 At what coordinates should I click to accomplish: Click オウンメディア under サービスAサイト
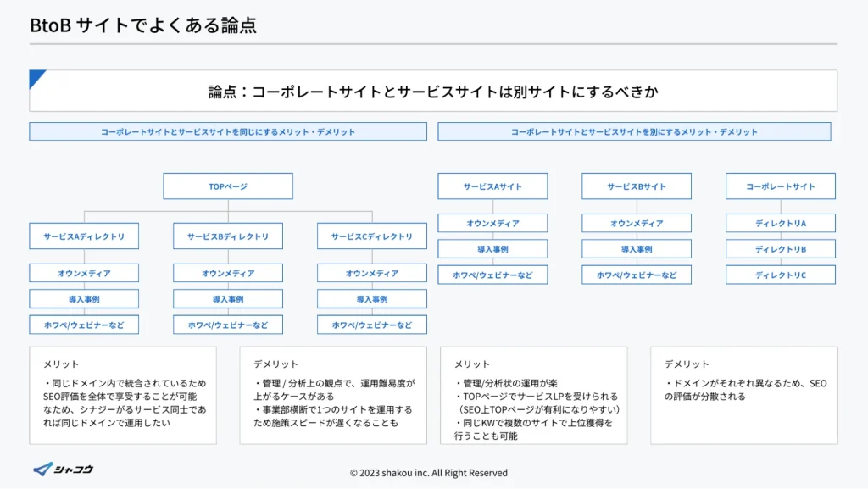pos(492,224)
